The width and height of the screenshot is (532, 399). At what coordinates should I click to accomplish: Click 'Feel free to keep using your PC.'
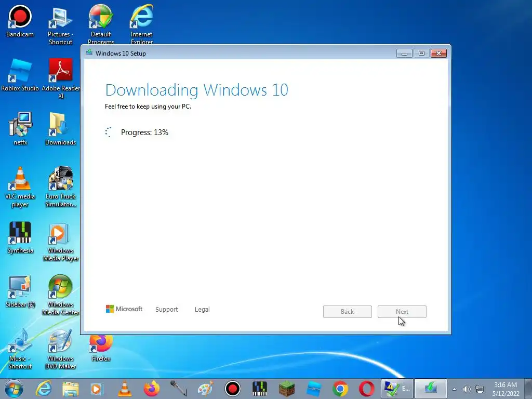click(148, 107)
